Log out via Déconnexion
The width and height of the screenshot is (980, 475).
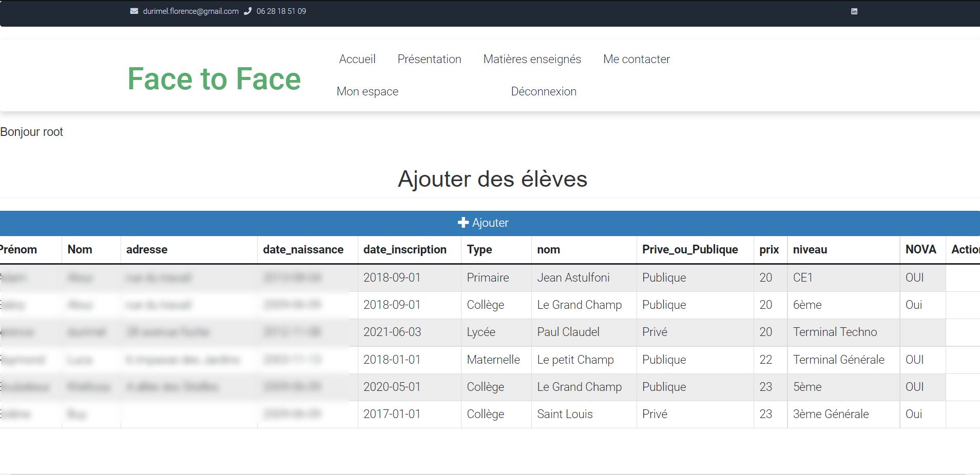[543, 91]
